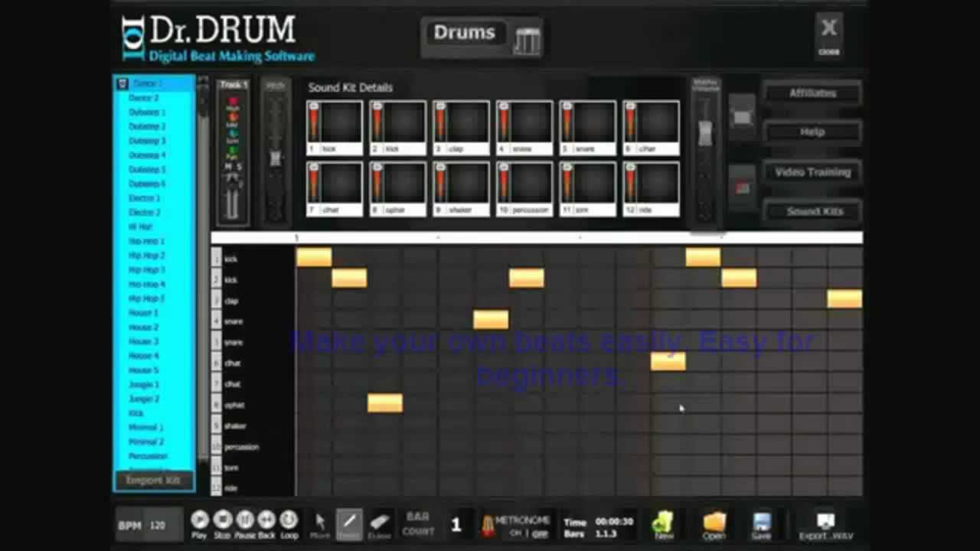
Task: Click the Track 1 Mid EQ knob
Action: point(234,117)
